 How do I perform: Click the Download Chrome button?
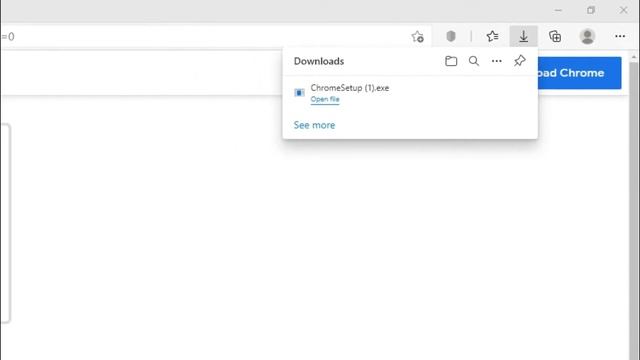(x=580, y=73)
